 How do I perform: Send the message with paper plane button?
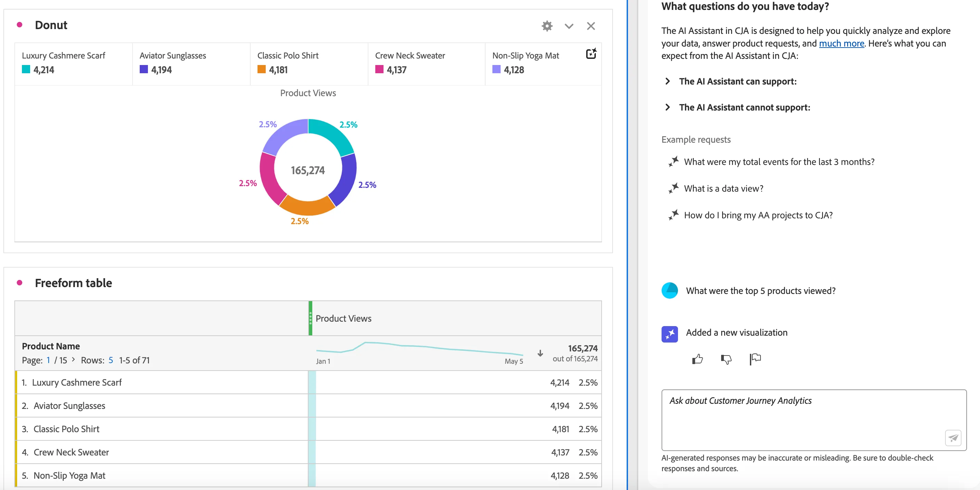[953, 438]
